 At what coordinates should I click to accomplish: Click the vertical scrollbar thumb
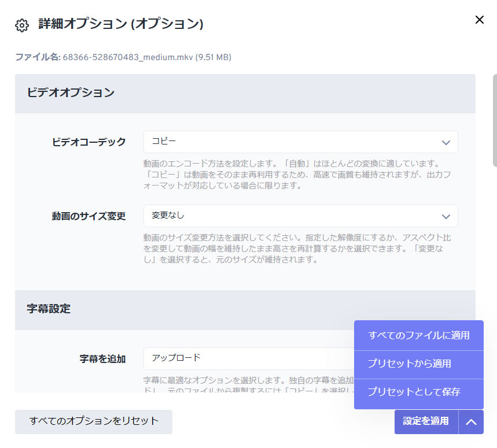(x=495, y=120)
